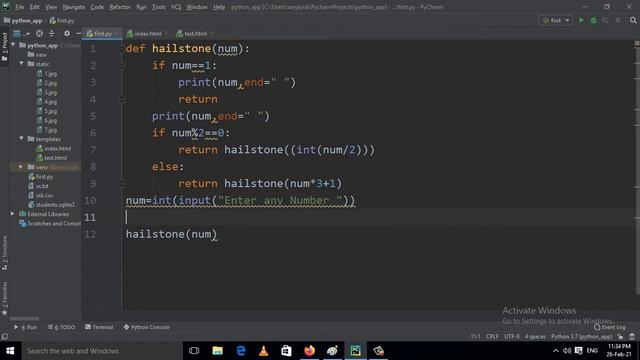Collapse the templates folder
This screenshot has height=360, width=640.
(x=21, y=139)
